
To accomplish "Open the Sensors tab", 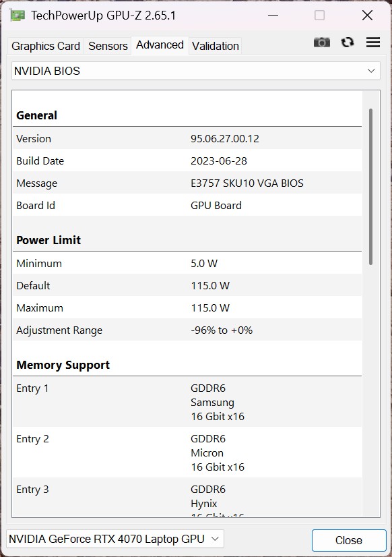I will [108, 46].
